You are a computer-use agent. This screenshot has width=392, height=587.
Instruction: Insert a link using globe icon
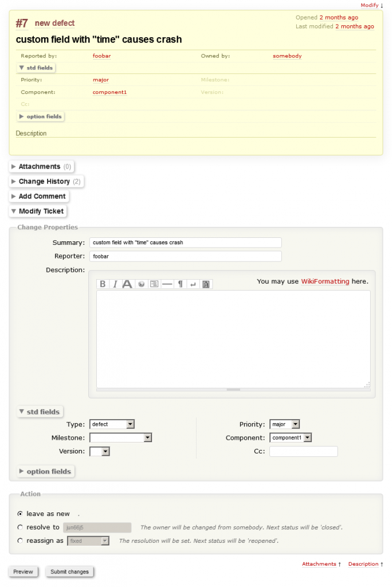tap(141, 284)
